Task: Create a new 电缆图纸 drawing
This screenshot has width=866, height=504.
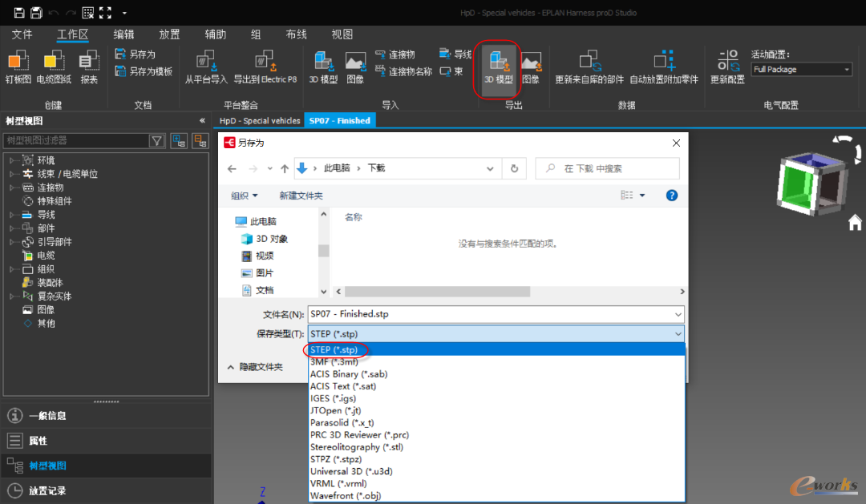Action: click(x=54, y=67)
